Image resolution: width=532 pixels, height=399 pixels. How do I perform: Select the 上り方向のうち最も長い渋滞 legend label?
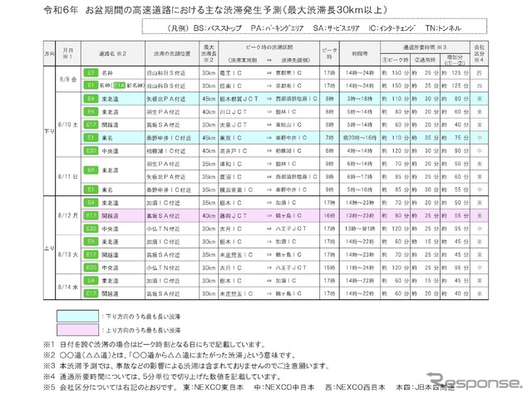click(x=141, y=330)
